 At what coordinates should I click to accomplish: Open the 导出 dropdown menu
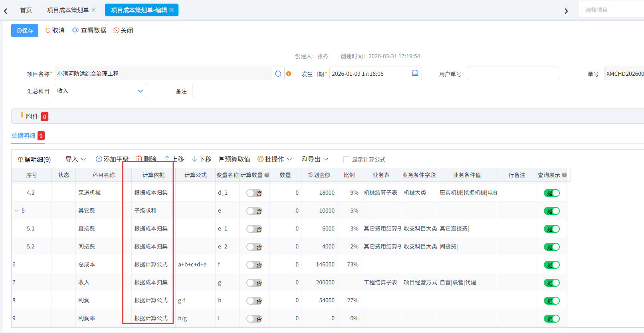pos(315,159)
